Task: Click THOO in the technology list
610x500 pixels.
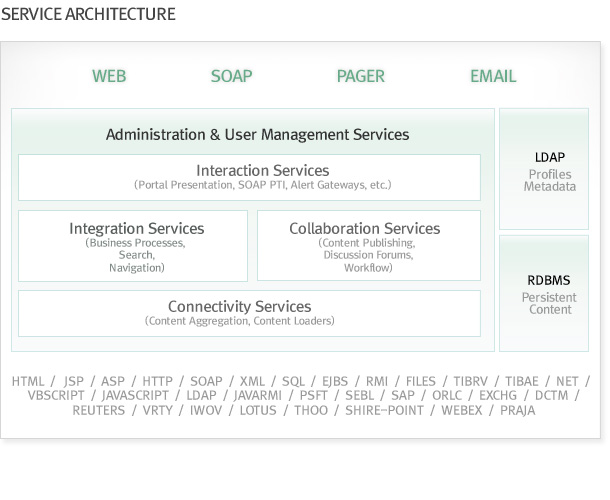Action: tap(311, 411)
